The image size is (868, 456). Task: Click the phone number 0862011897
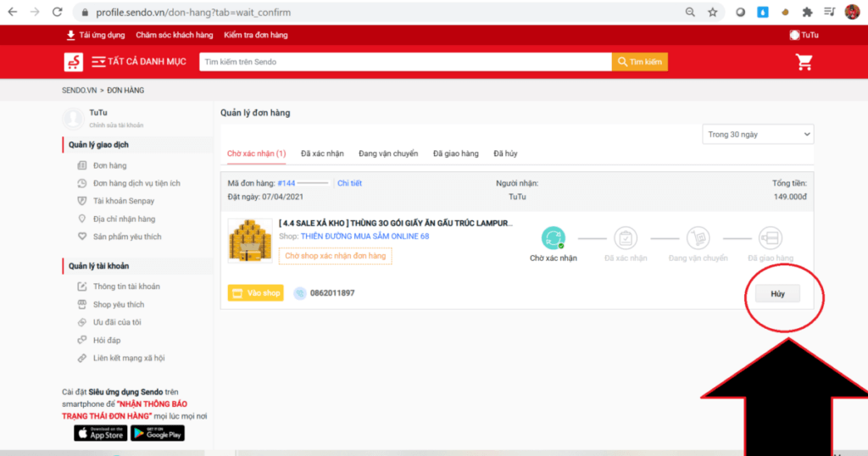[332, 293]
